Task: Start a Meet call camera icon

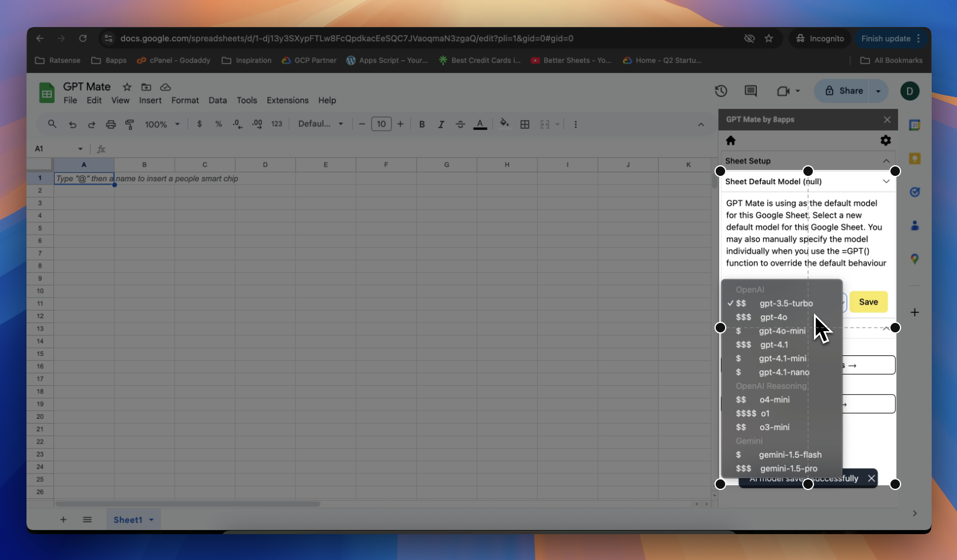Action: tap(783, 91)
